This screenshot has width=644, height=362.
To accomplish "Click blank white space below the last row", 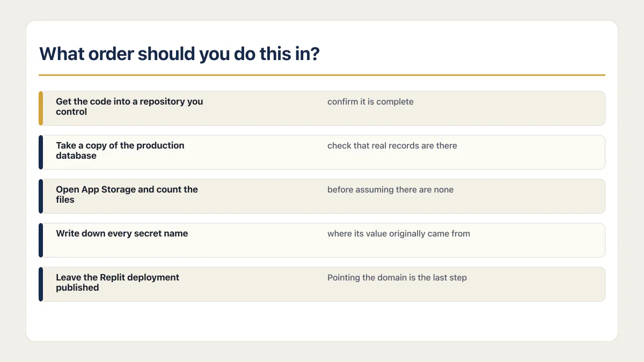I will (x=322, y=321).
